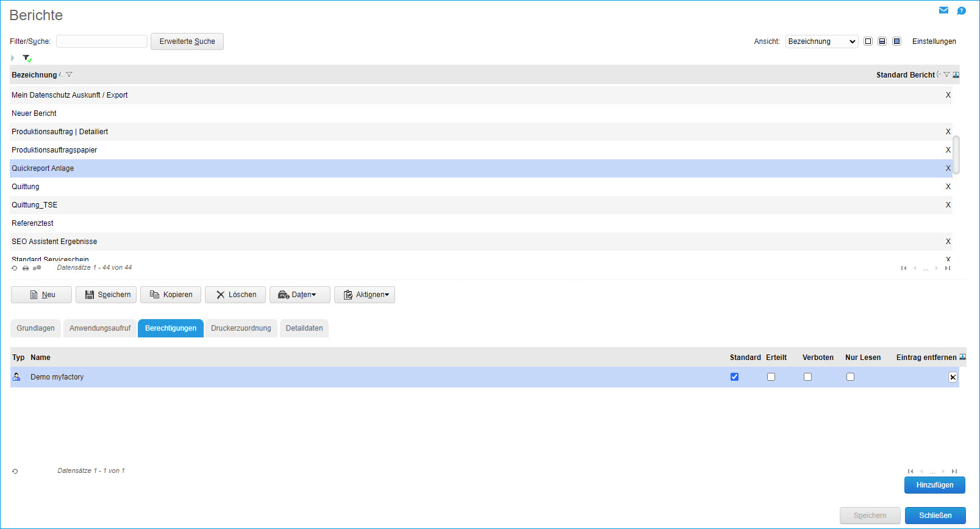Close the dialog with Schließen

[x=935, y=516]
